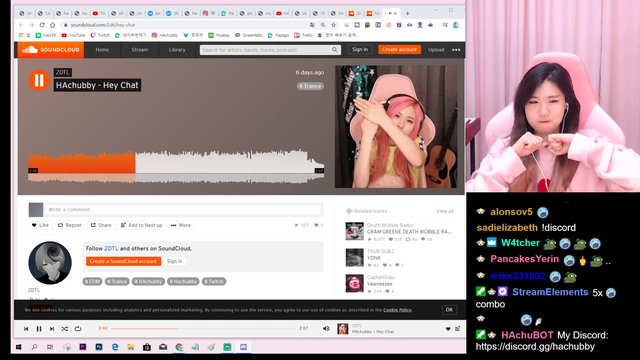Open the Streamlabs bookmark
This screenshot has width=640, height=360.
click(249, 35)
